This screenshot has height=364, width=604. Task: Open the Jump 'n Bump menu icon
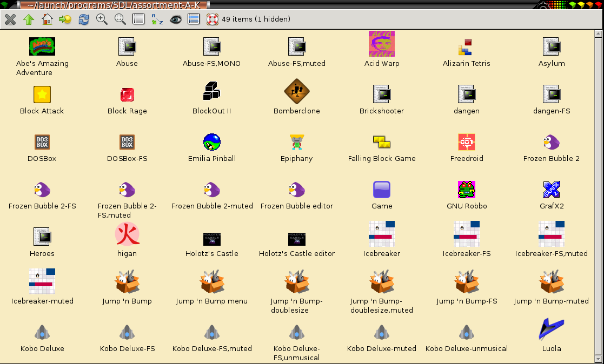(212, 282)
